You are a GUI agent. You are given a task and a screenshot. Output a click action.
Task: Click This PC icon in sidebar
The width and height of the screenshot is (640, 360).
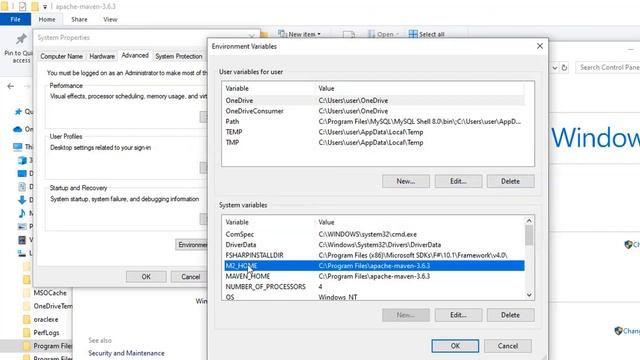18,147
